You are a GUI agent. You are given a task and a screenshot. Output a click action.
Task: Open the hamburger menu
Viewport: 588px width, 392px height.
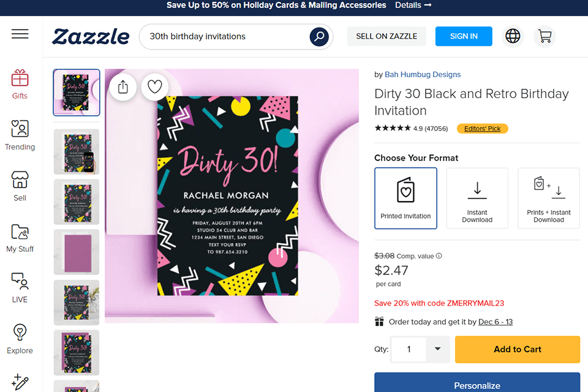pos(20,34)
